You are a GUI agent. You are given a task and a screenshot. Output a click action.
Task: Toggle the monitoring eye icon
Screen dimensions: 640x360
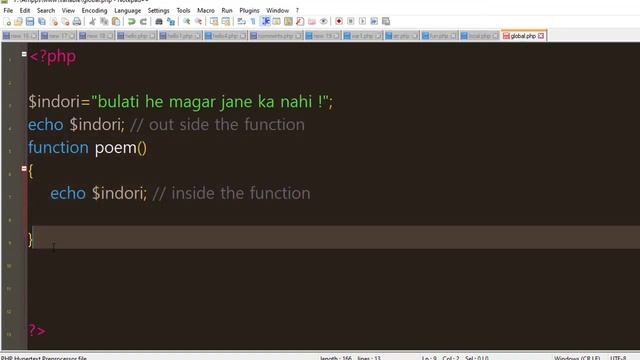(324, 22)
